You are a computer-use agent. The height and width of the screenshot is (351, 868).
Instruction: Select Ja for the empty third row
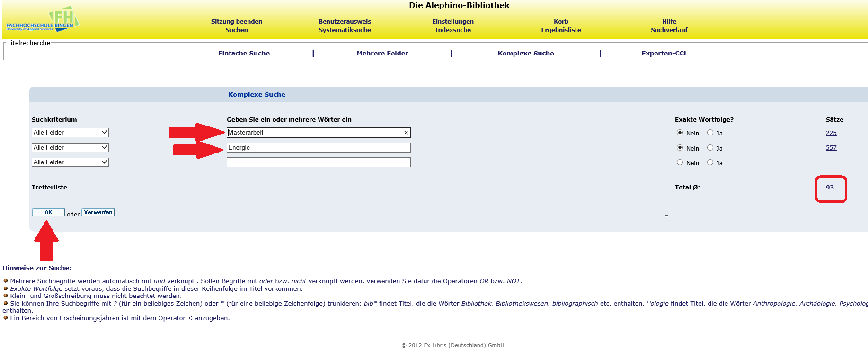click(710, 162)
